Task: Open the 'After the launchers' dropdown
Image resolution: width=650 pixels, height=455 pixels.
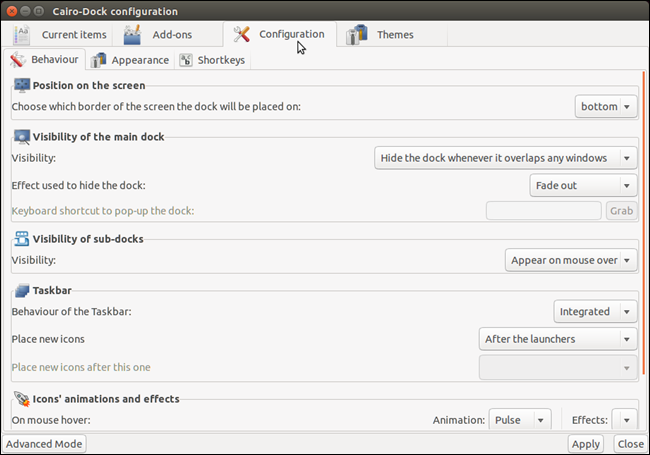Action: click(x=557, y=339)
